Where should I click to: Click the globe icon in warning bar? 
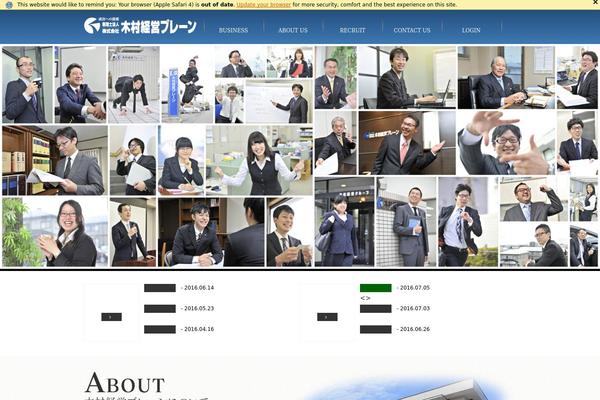click(x=9, y=5)
